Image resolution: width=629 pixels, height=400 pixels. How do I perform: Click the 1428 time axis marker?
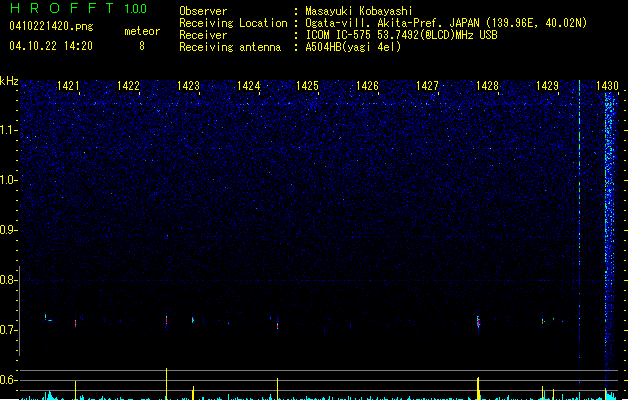487,86
